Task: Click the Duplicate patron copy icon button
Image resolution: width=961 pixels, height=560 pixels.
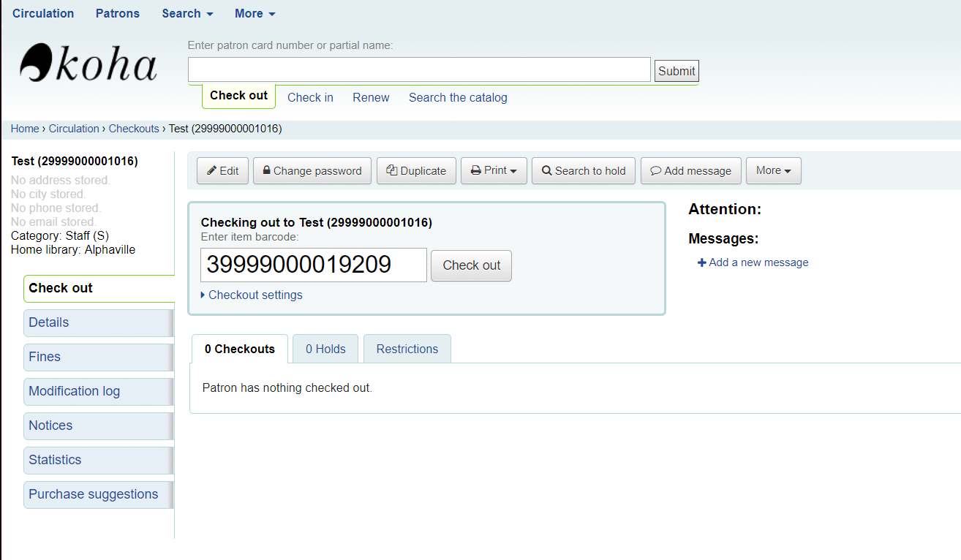Action: tap(416, 170)
